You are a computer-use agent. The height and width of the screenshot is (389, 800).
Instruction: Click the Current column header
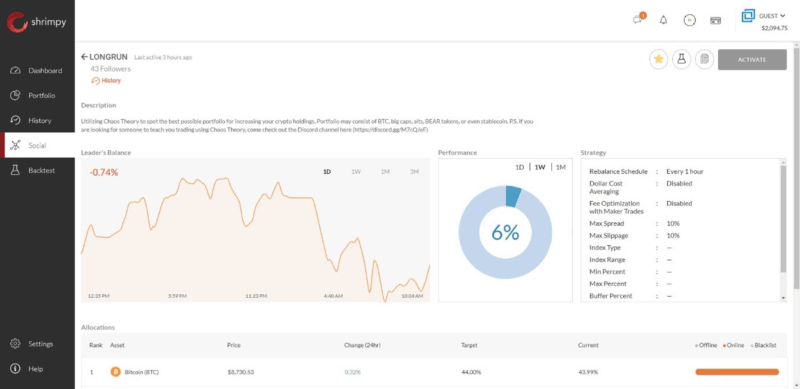click(x=588, y=345)
